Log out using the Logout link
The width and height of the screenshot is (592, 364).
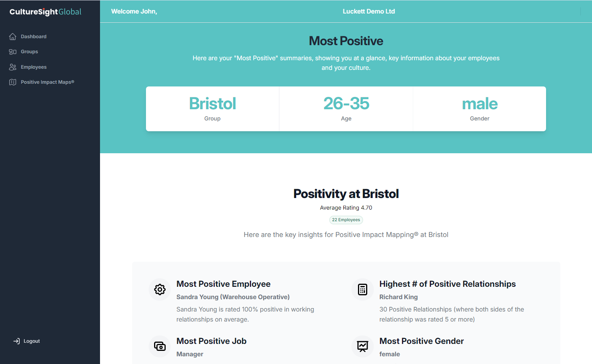click(x=32, y=341)
